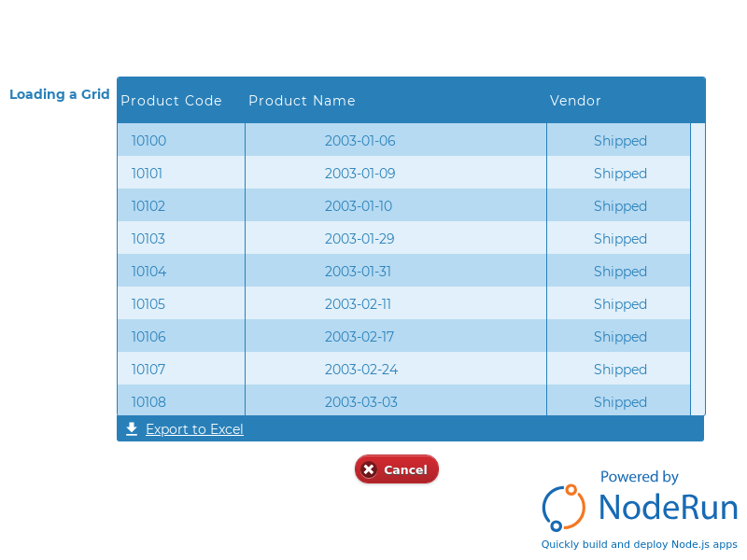The width and height of the screenshot is (747, 560).
Task: Select order code 10101 cell
Action: [181, 173]
